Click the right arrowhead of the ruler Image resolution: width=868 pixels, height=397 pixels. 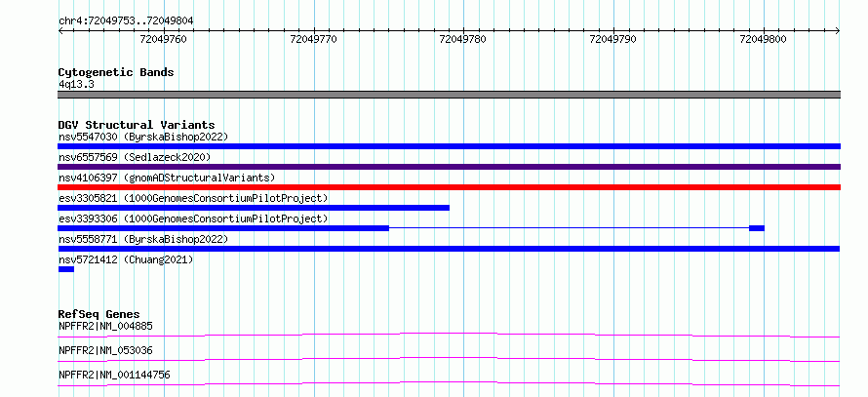(x=838, y=31)
